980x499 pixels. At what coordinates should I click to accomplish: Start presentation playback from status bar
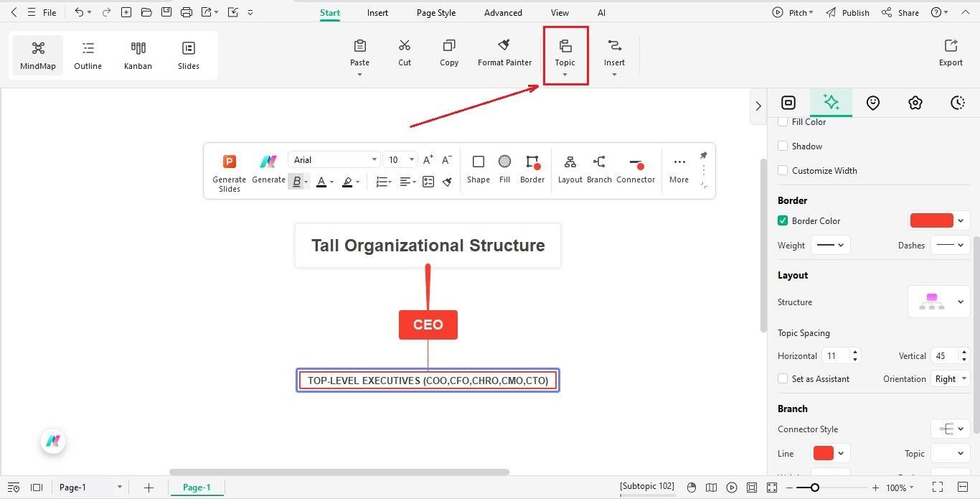731,487
